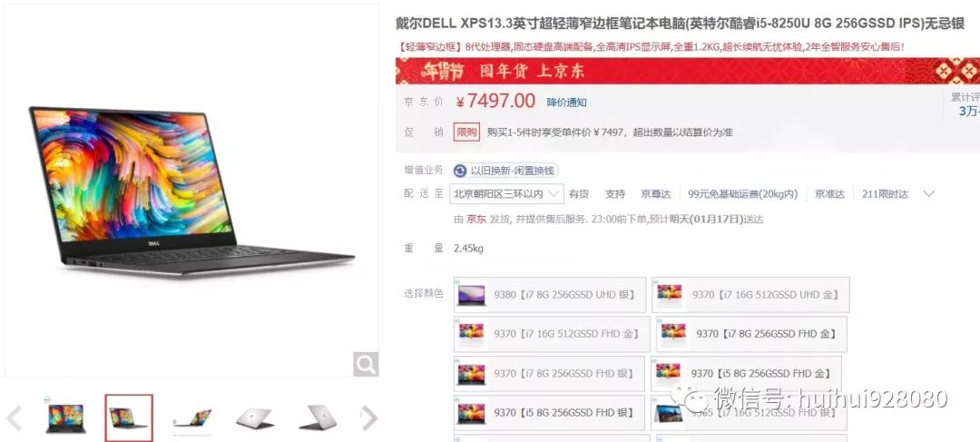Select the side-profile laptop thumbnail
This screenshot has height=442, width=980.
pos(191,418)
